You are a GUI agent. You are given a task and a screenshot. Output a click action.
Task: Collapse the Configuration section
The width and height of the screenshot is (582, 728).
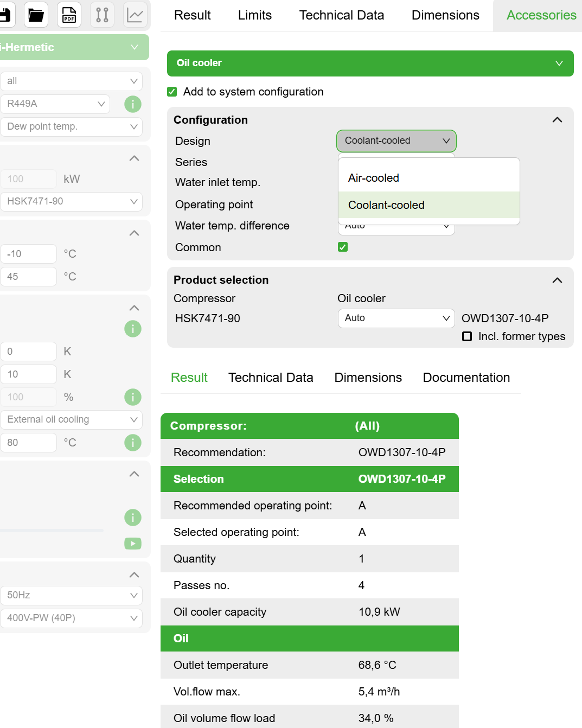[557, 120]
